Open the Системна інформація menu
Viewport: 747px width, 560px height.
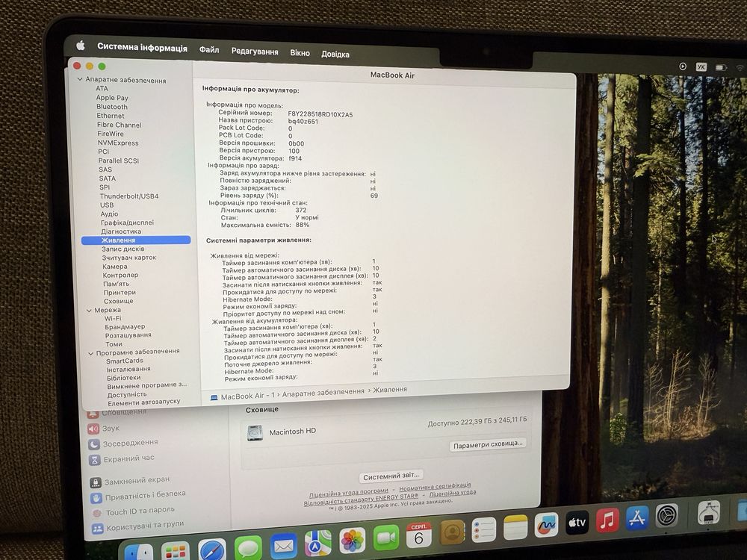[142, 47]
